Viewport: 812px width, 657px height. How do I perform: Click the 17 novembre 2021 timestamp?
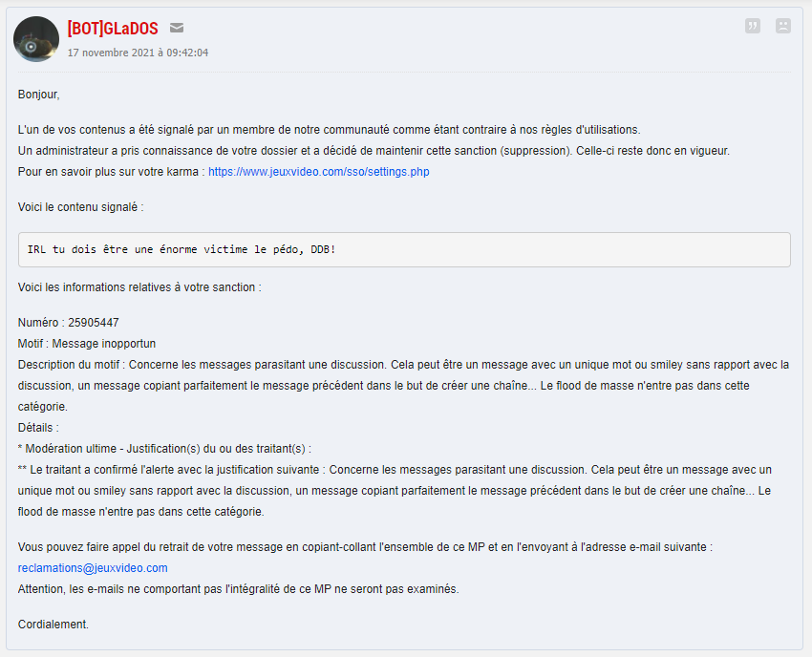tap(138, 53)
